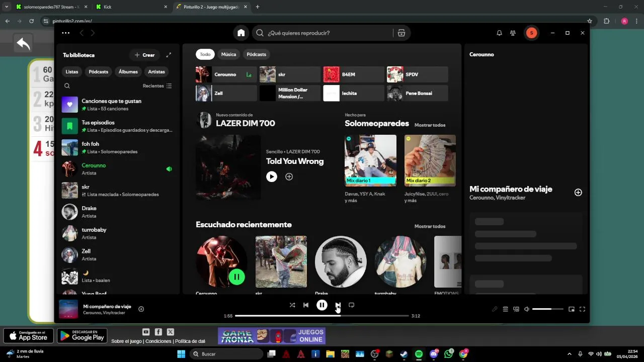Open the Browse icon in search bar
The height and width of the screenshot is (362, 644).
point(401,33)
